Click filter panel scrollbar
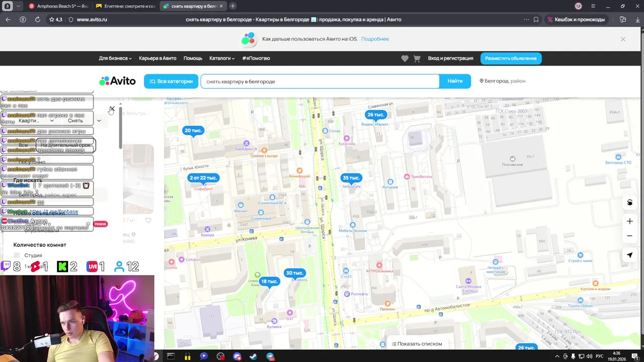Screen dimensions: 644x362 click(120, 127)
